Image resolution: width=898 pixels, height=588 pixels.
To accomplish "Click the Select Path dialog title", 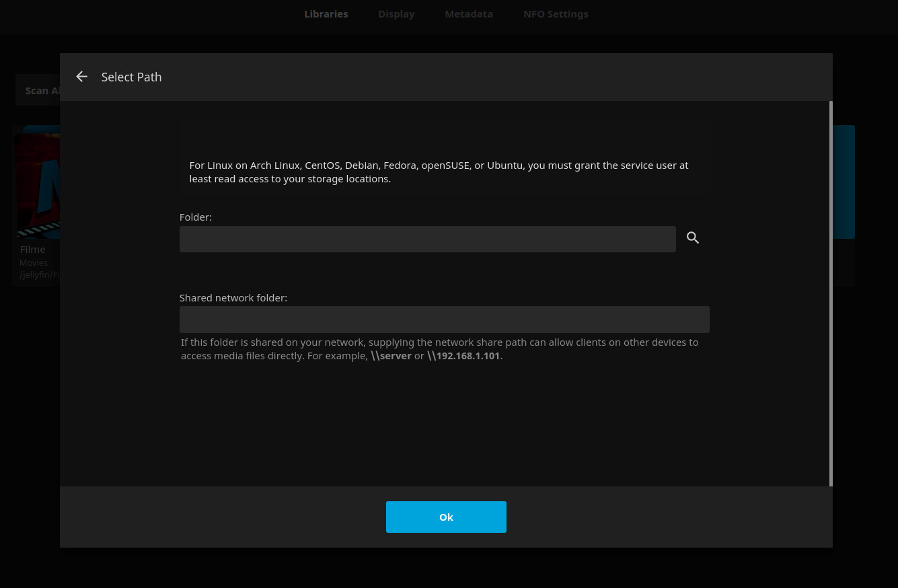I will point(131,77).
